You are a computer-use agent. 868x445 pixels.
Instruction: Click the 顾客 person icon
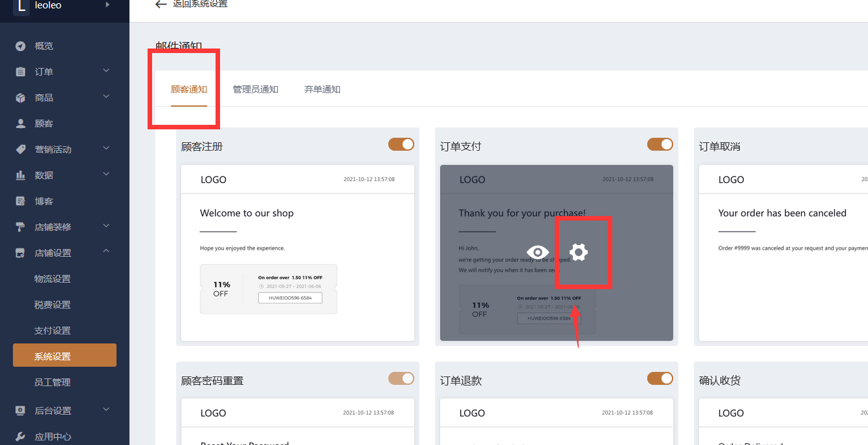click(21, 124)
